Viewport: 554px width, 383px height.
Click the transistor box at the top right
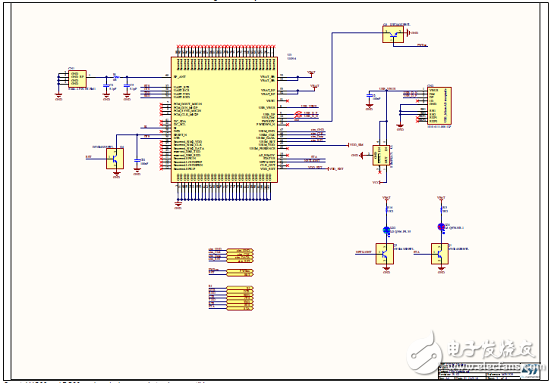(393, 34)
